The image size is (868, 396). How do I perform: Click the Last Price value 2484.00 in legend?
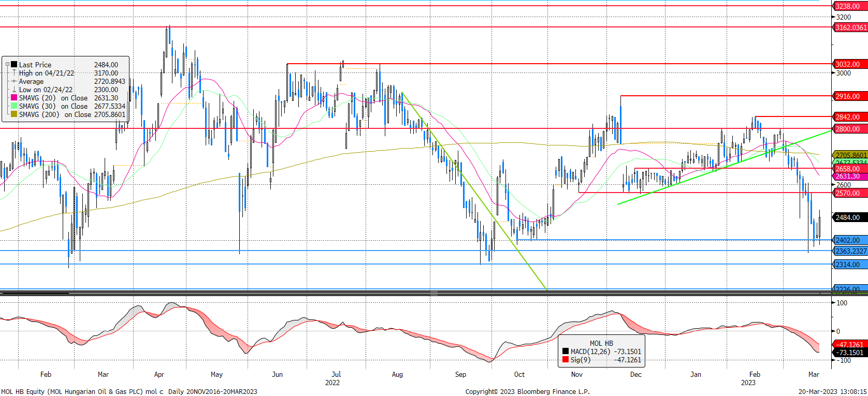coord(106,65)
